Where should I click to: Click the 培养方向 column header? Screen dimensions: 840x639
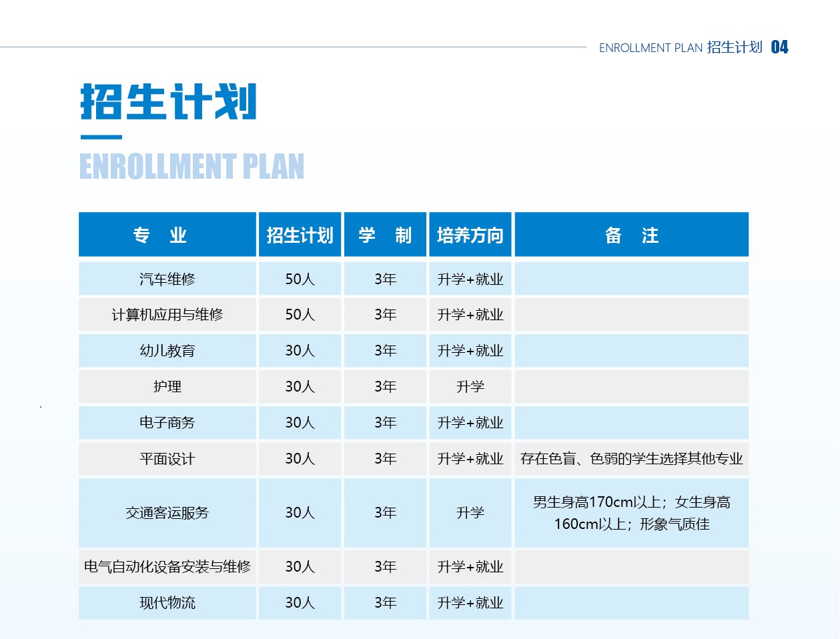[x=470, y=234]
